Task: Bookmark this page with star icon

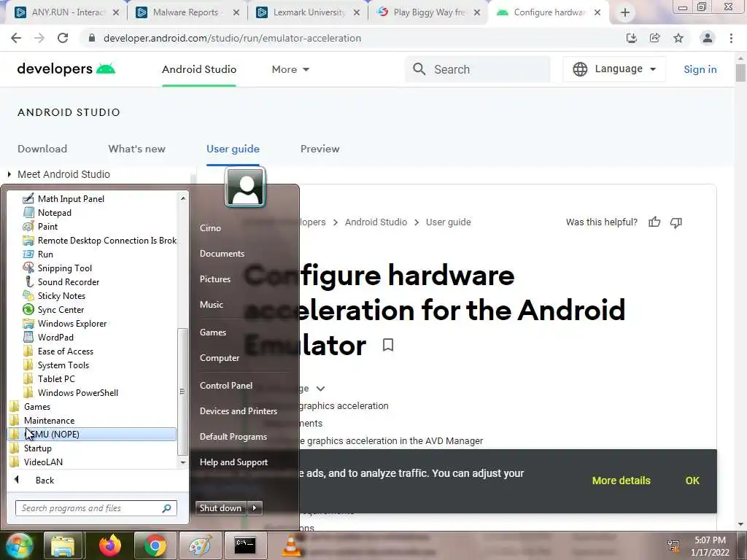Action: click(678, 38)
